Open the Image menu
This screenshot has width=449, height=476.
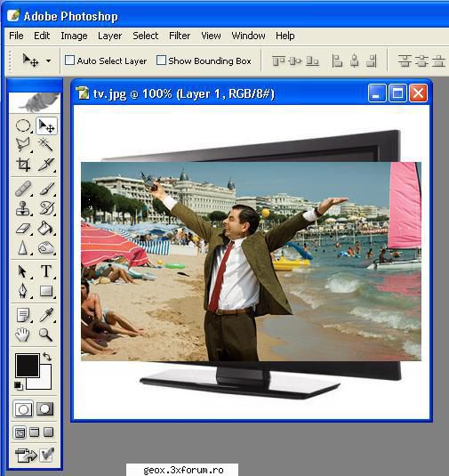74,36
